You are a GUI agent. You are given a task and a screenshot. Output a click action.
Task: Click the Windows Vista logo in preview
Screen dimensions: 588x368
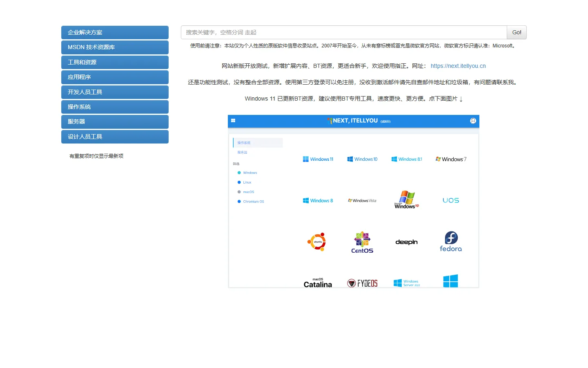(x=362, y=200)
